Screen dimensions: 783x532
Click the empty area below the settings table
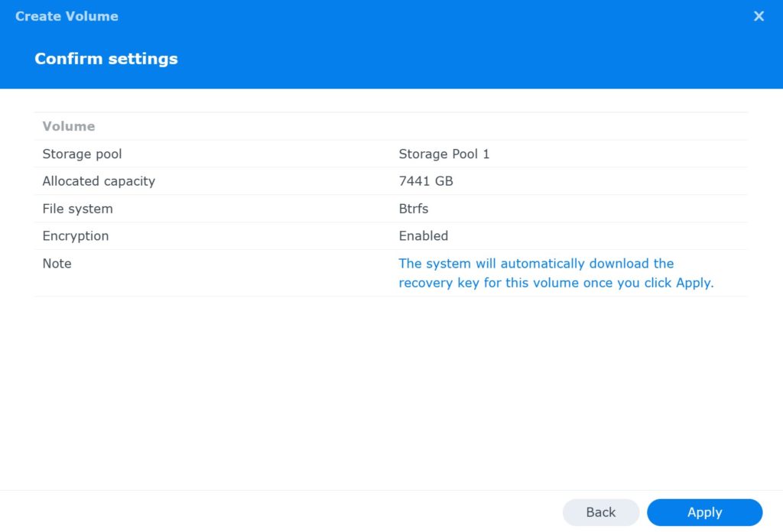click(391, 382)
